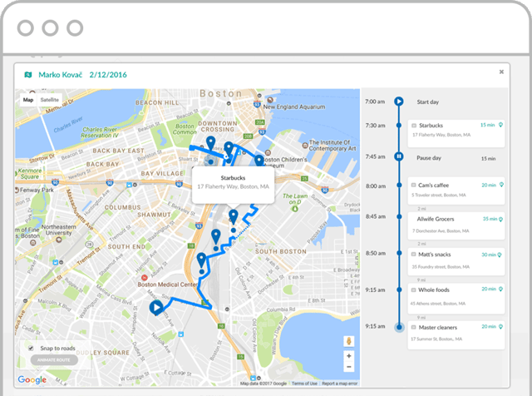Viewport: 532px width, 396px height.
Task: Open the Allwife Grocers visit card
Action: coord(456,225)
